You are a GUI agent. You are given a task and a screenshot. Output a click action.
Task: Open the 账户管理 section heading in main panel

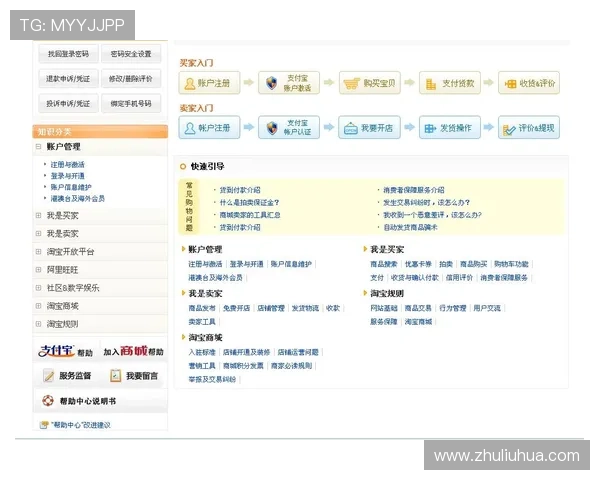coord(205,250)
